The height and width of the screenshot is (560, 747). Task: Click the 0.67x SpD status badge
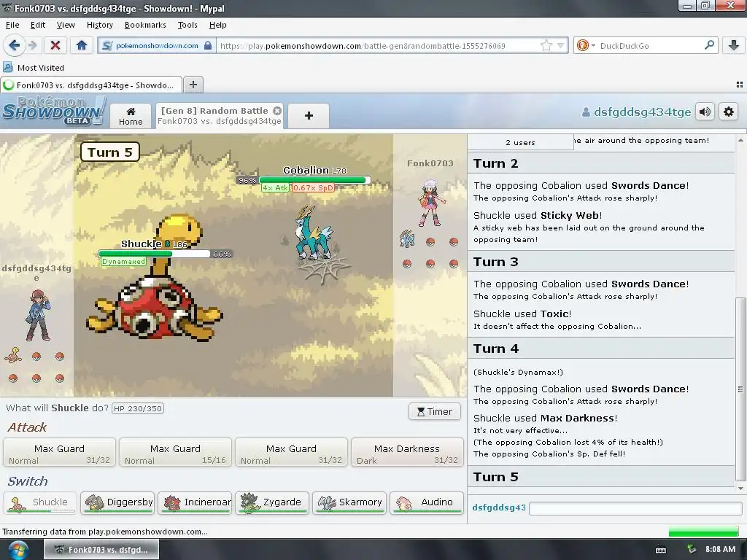[313, 187]
